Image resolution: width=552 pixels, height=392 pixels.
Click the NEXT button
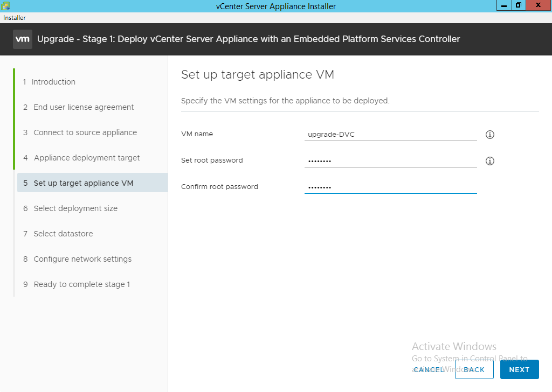point(519,369)
